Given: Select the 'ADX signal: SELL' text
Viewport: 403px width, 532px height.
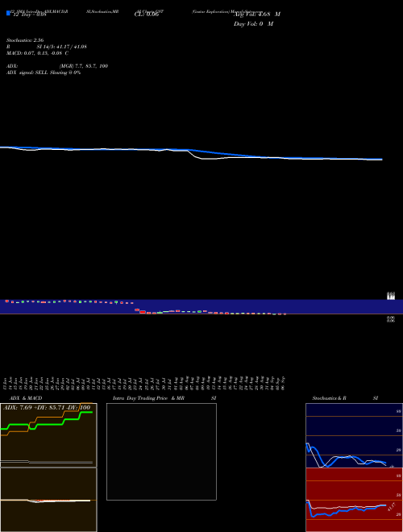Looking at the screenshot, I should coord(27,73).
